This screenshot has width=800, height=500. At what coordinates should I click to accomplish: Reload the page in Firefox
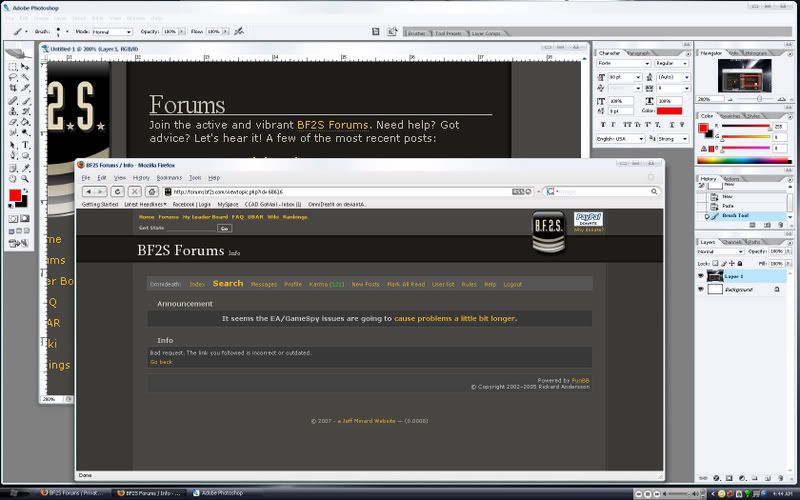pos(117,191)
